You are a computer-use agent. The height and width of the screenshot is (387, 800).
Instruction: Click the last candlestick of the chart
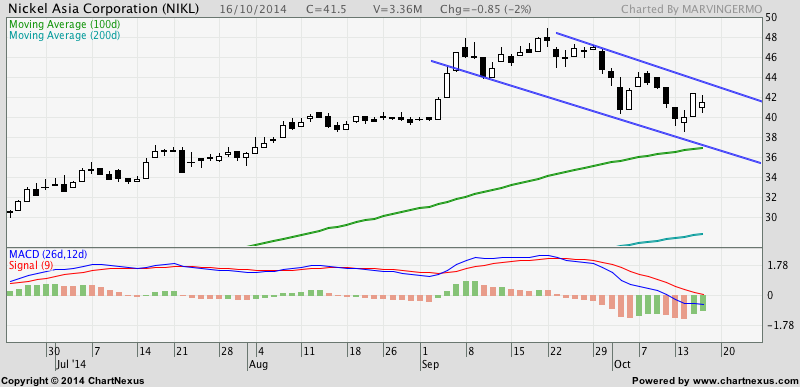coord(702,105)
